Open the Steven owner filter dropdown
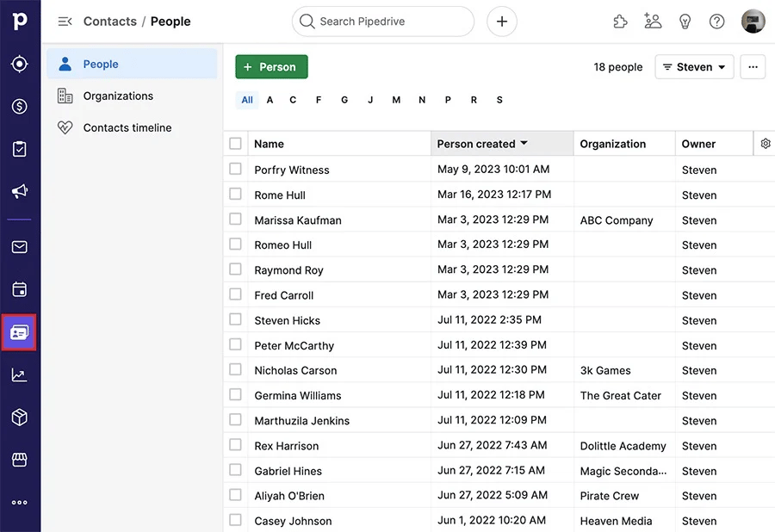This screenshot has height=532, width=775. (694, 66)
